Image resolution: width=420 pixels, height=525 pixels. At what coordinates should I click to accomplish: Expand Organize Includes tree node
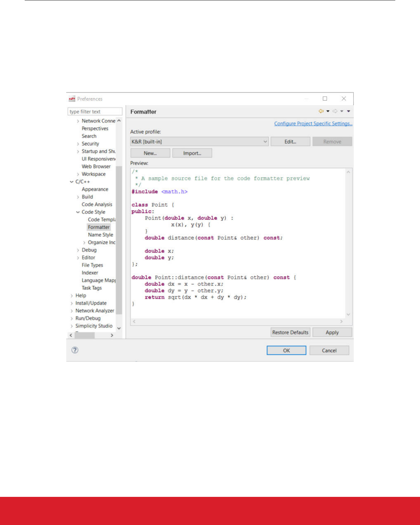tap(84, 243)
